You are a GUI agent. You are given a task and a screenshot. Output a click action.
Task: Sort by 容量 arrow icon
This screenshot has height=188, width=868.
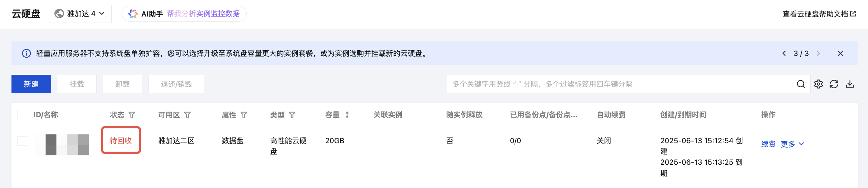pyautogui.click(x=347, y=115)
